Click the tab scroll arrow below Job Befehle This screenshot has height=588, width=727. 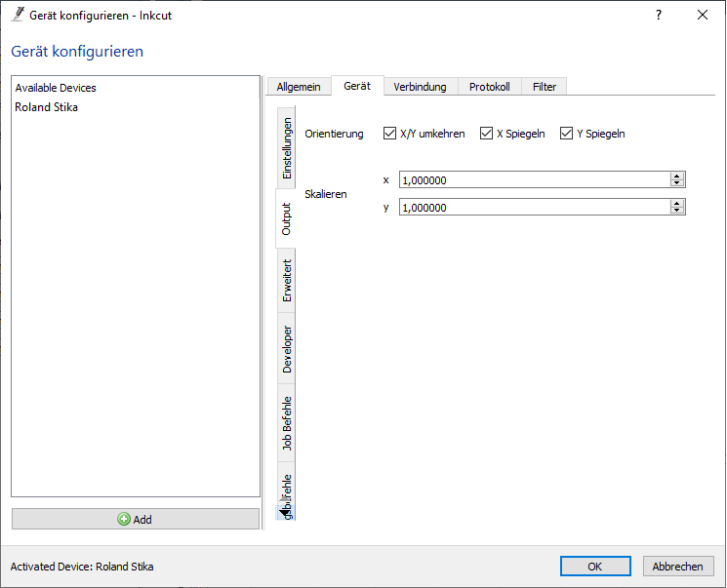tap(283, 511)
